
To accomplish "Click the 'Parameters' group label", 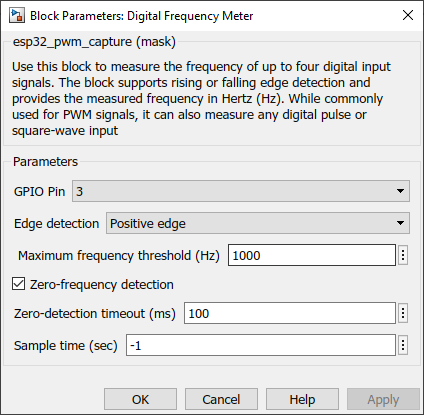I will 45,162.
